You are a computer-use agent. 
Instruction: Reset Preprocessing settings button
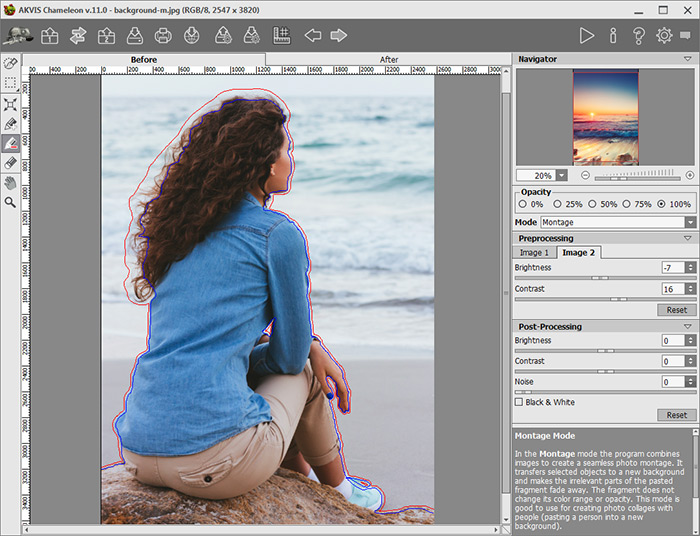(677, 310)
